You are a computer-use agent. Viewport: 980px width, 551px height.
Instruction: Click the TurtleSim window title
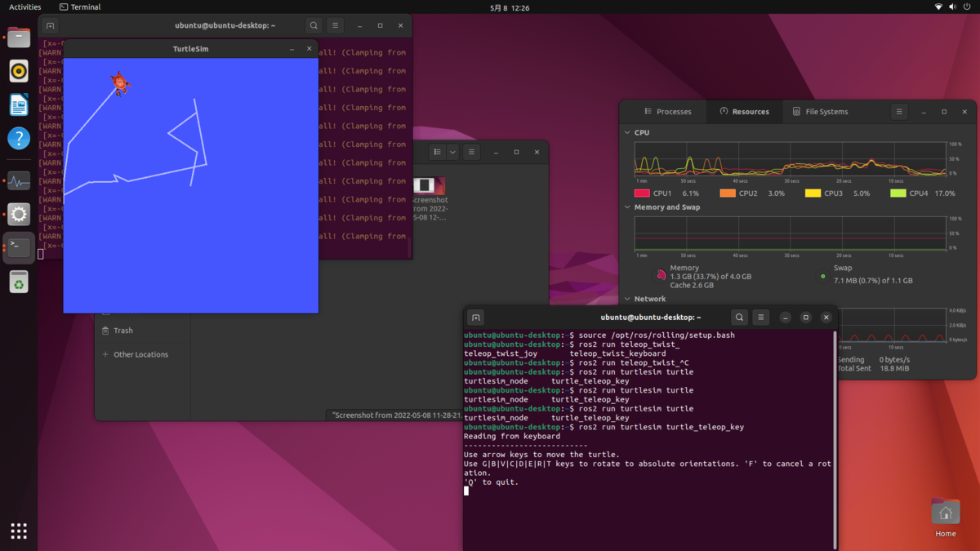tap(190, 49)
